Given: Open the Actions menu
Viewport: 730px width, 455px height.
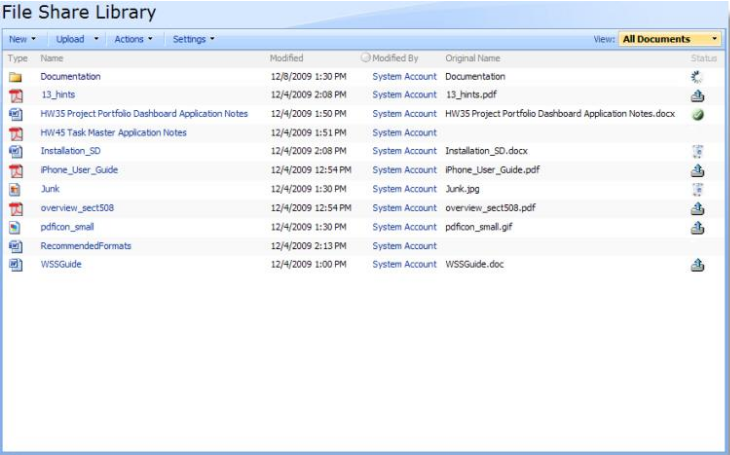Looking at the screenshot, I should (133, 39).
